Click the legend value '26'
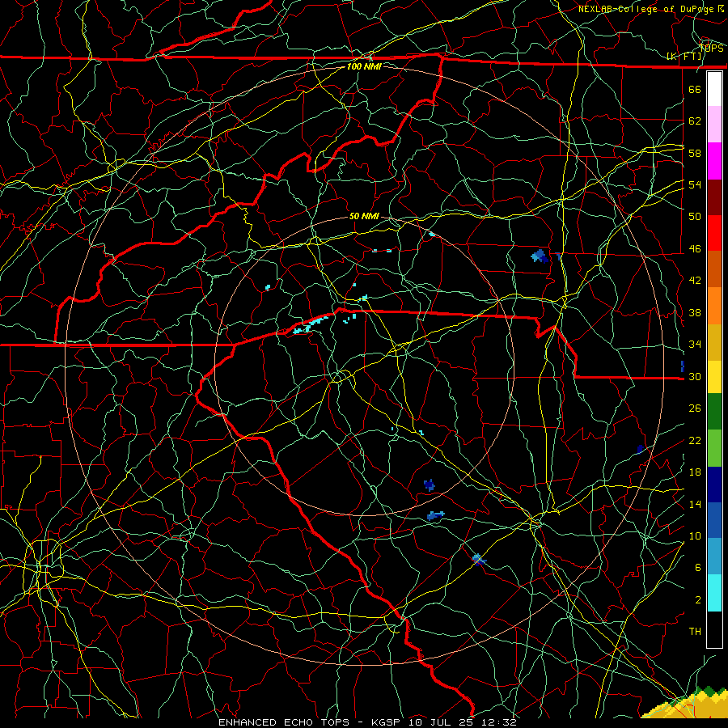The width and height of the screenshot is (728, 728). (x=695, y=408)
